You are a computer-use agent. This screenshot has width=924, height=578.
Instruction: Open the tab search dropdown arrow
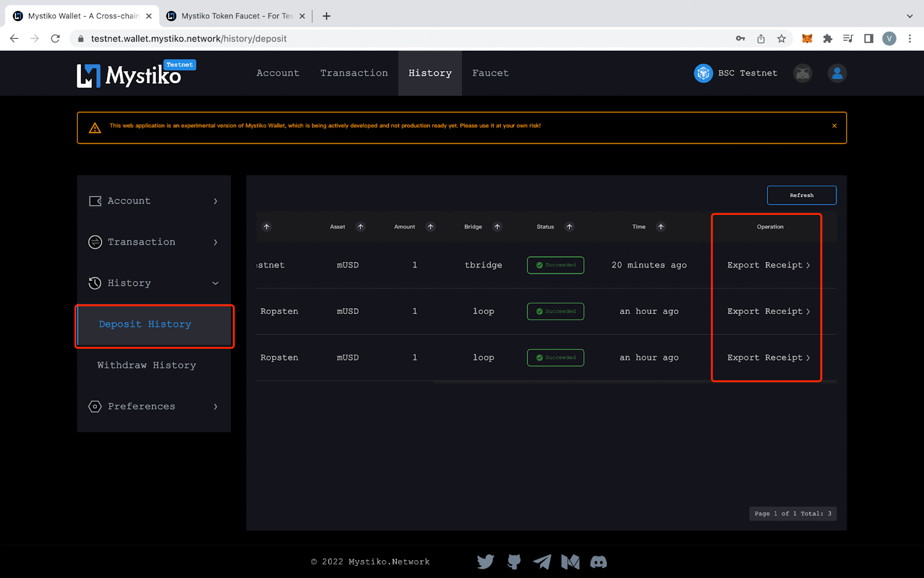(x=910, y=16)
